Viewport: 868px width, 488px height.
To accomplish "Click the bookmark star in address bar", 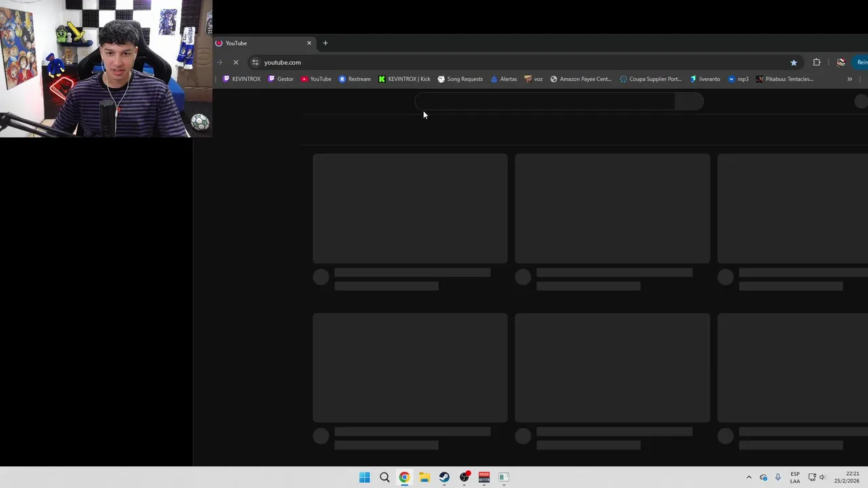I will click(793, 62).
